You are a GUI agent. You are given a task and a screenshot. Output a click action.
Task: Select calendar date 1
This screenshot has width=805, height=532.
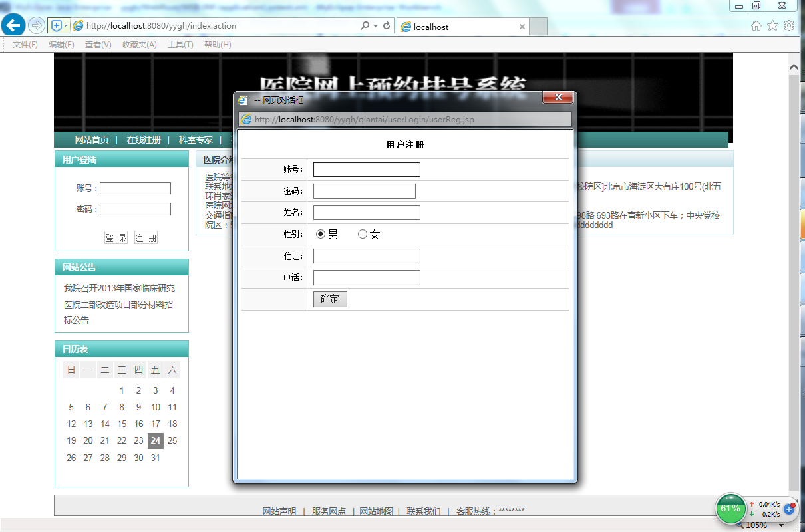[x=122, y=390]
